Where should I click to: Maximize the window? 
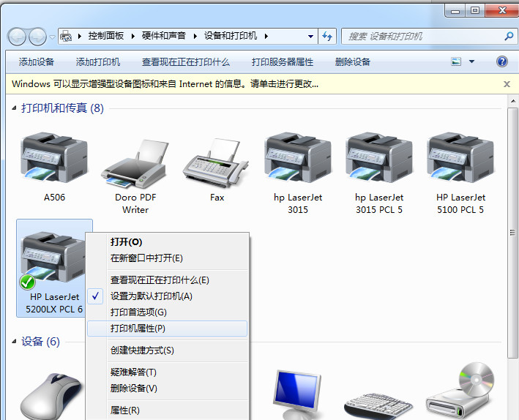[x=475, y=10]
